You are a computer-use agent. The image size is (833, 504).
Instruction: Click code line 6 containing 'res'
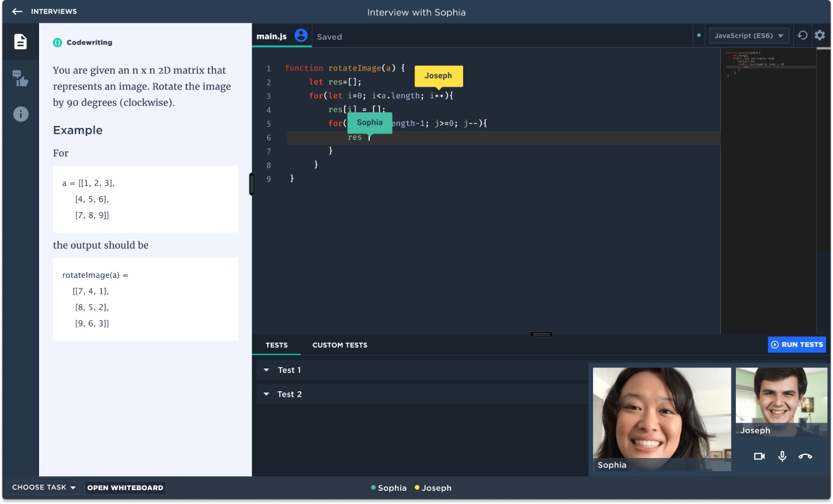[x=503, y=137]
